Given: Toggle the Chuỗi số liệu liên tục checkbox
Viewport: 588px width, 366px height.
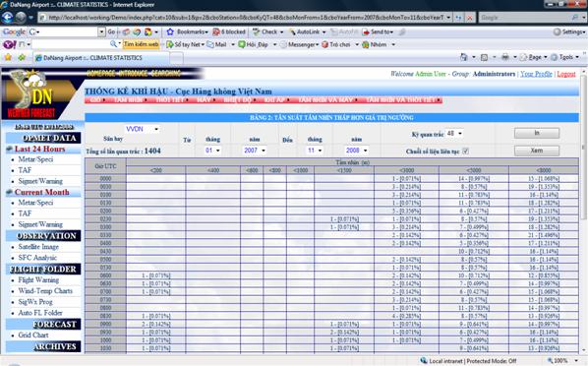Looking at the screenshot, I should pyautogui.click(x=465, y=152).
